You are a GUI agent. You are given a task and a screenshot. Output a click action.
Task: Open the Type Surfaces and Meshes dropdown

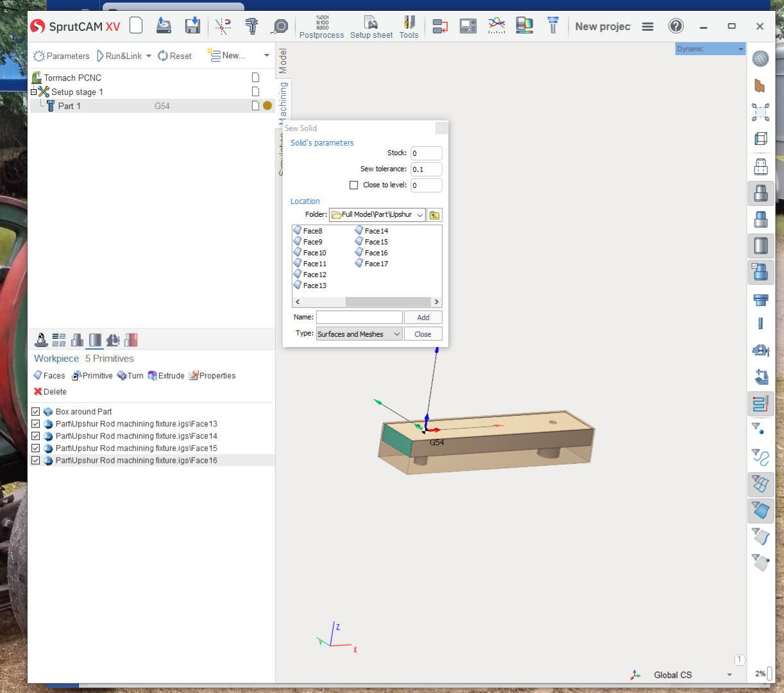pos(359,334)
